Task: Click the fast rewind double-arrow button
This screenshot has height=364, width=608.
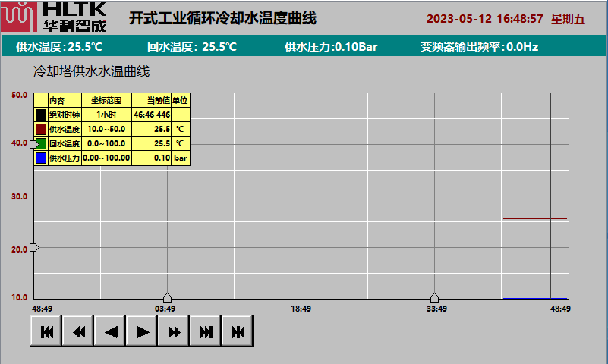Action: [x=78, y=331]
